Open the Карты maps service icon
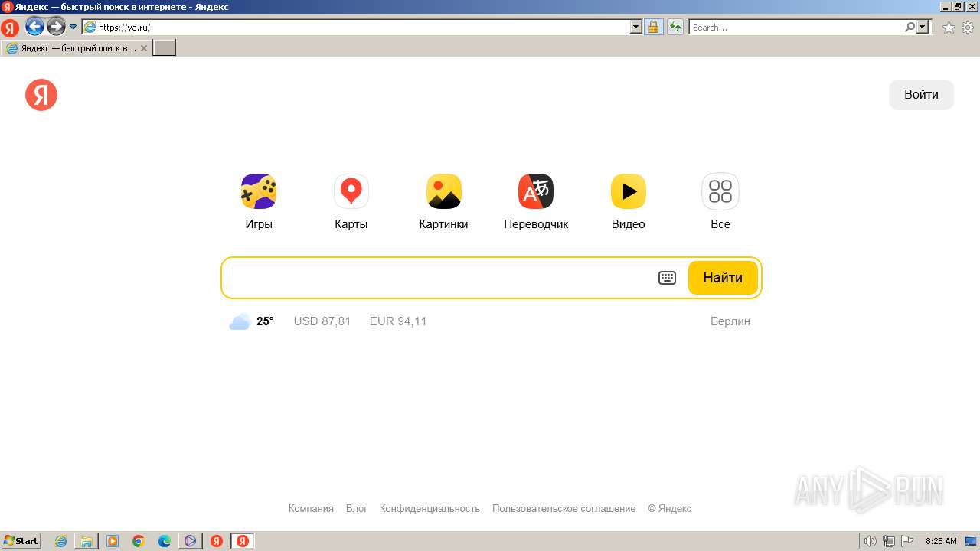The width and height of the screenshot is (980, 551). pyautogui.click(x=351, y=191)
